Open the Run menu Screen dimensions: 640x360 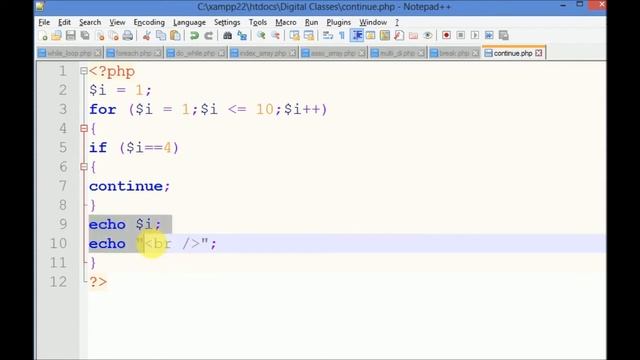coord(311,22)
